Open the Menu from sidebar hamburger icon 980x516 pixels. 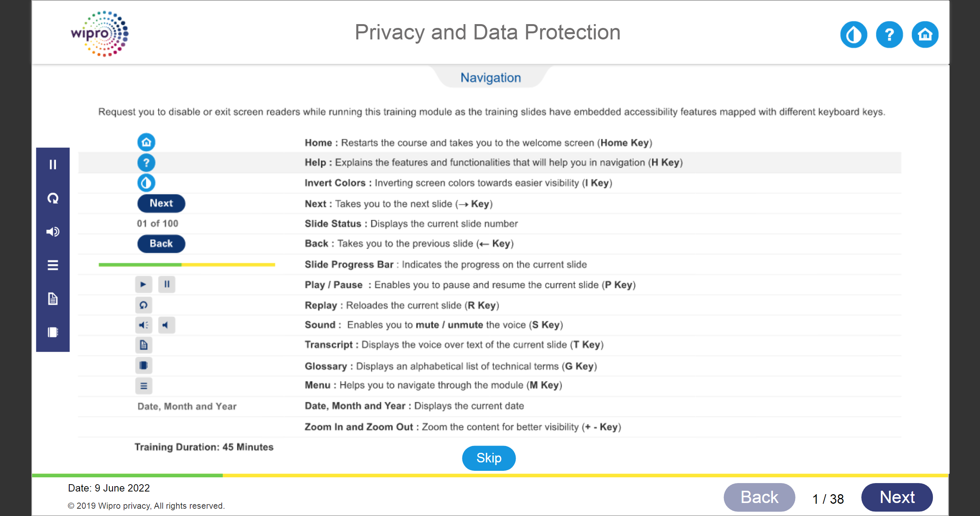coord(53,265)
